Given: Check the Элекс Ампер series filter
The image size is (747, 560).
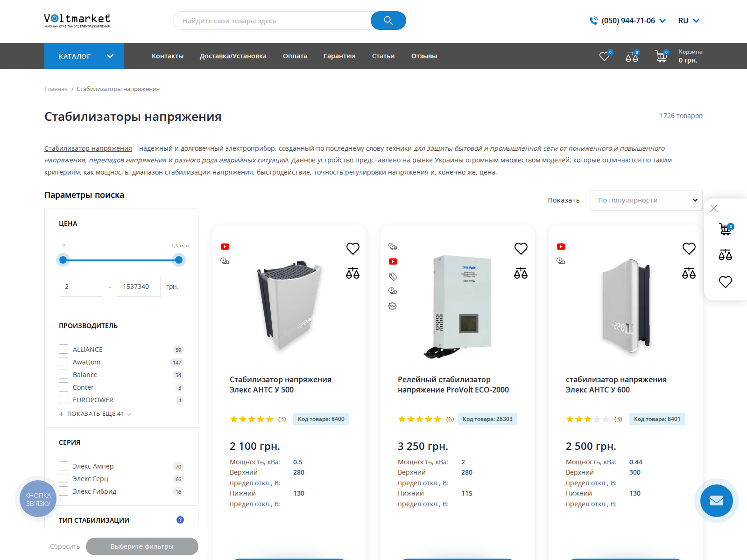Looking at the screenshot, I should [x=63, y=466].
